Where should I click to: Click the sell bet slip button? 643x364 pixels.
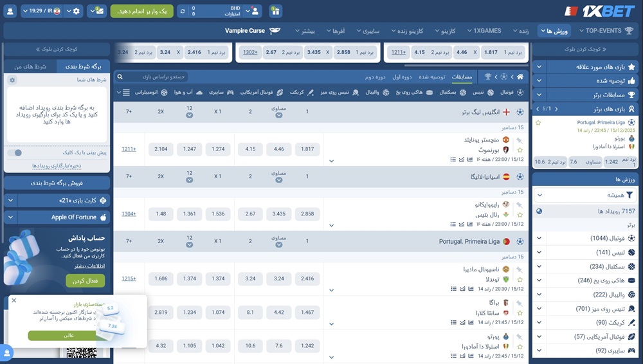(57, 183)
